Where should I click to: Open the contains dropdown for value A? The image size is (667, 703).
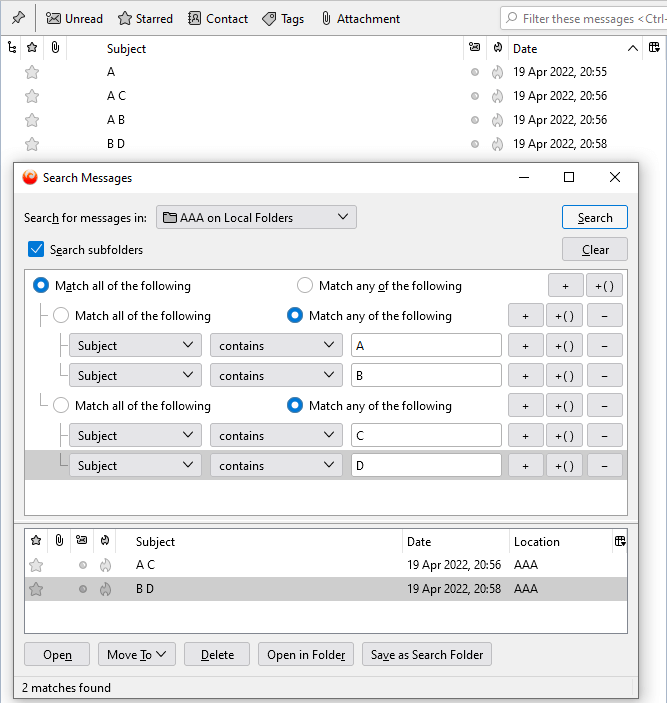tap(276, 346)
